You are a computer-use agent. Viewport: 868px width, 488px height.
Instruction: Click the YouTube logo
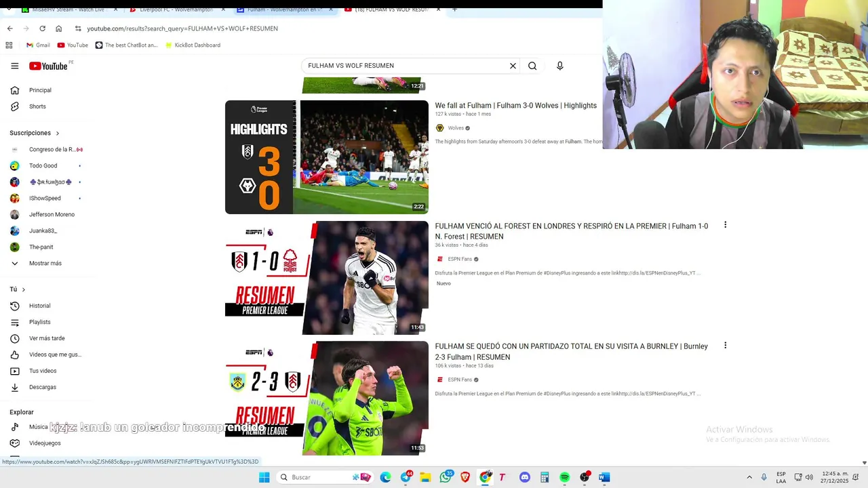coord(48,66)
